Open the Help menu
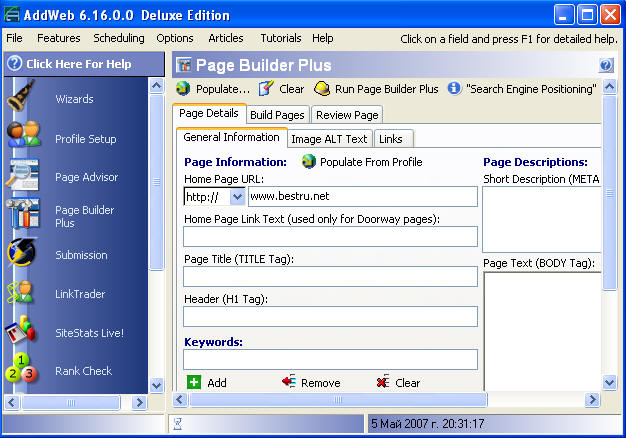The height and width of the screenshot is (438, 626). (323, 38)
